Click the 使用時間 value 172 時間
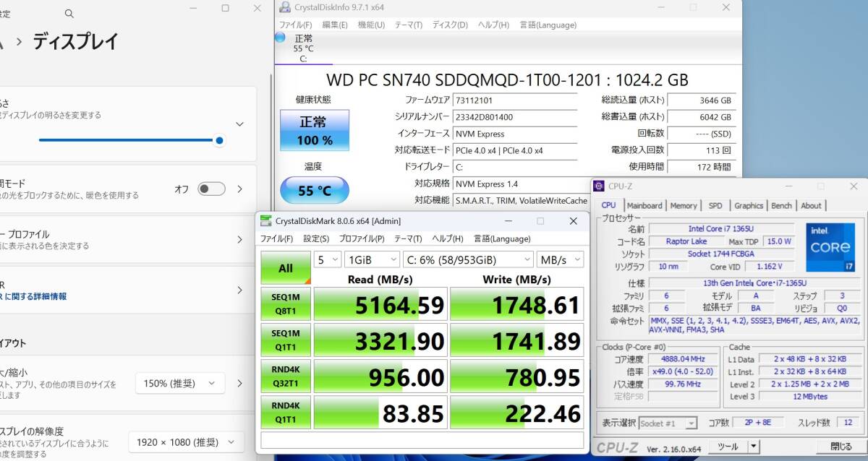Viewport: 868px width, 461px height. point(700,167)
